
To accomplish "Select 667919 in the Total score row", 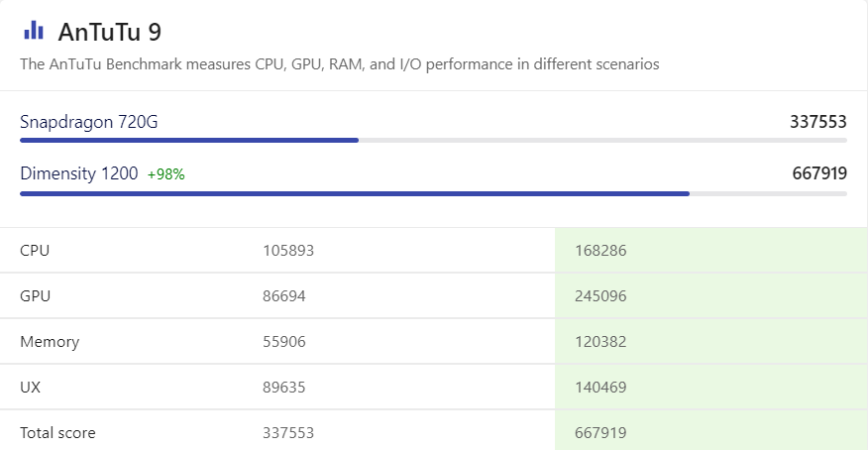I will coord(600,433).
